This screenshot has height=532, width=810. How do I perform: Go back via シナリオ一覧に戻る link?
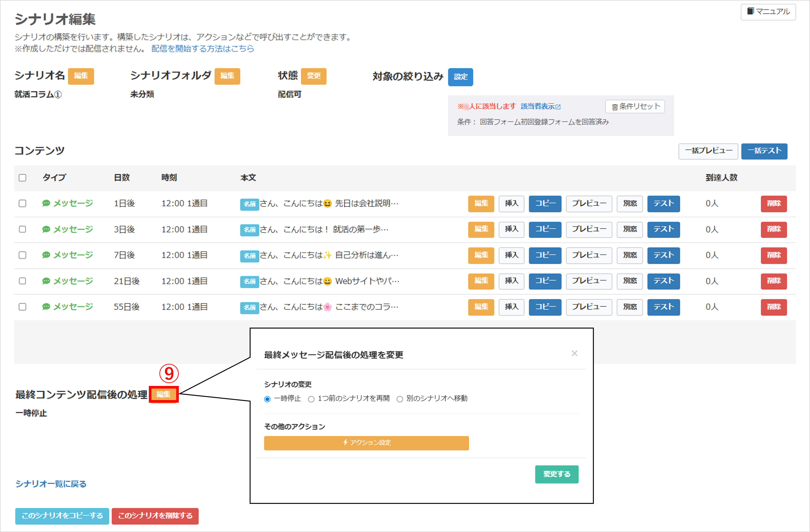[51, 484]
